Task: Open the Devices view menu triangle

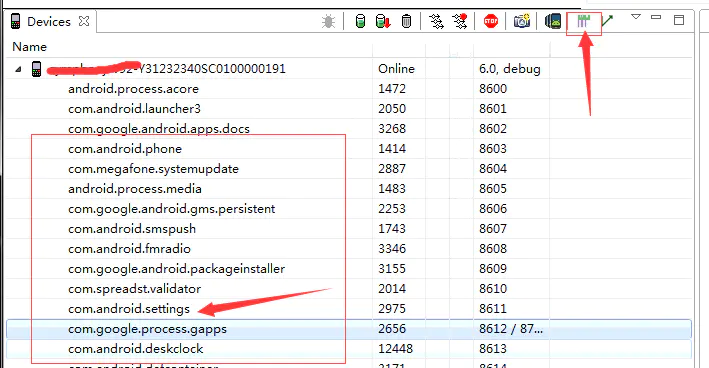Action: click(636, 17)
